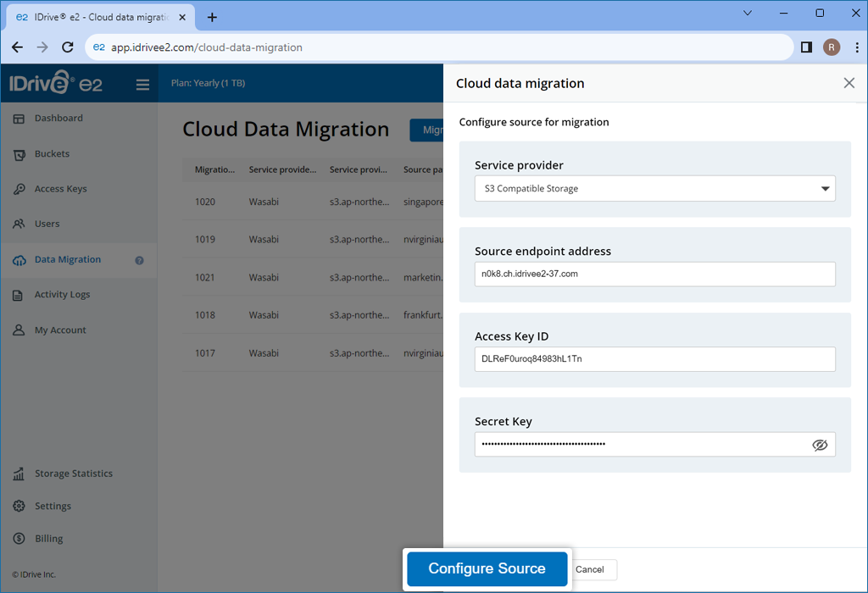
Task: Focus the Access Key ID field
Action: [655, 359]
